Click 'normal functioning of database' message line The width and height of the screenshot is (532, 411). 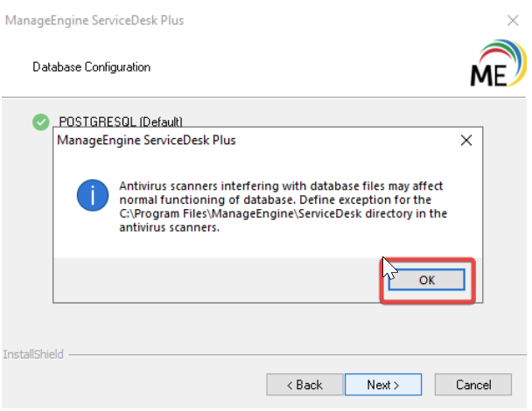pyautogui.click(x=281, y=199)
